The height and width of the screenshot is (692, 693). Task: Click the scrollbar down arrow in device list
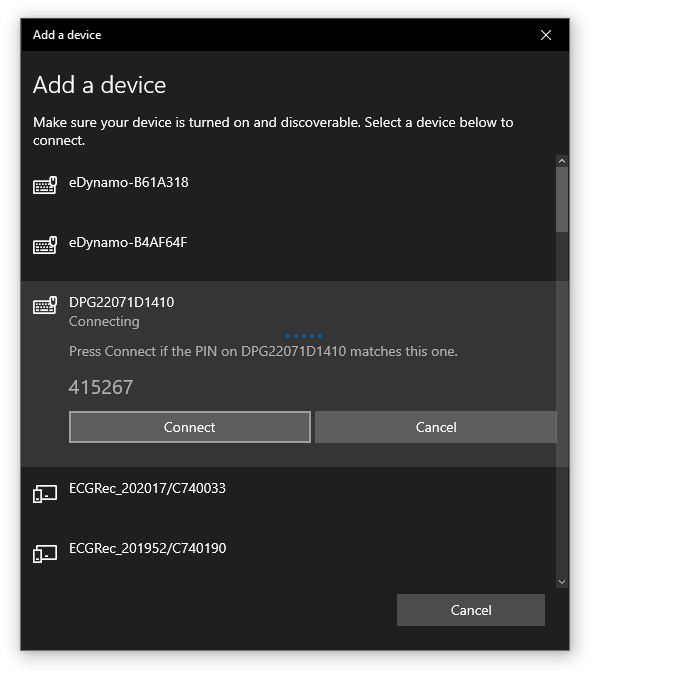point(562,581)
